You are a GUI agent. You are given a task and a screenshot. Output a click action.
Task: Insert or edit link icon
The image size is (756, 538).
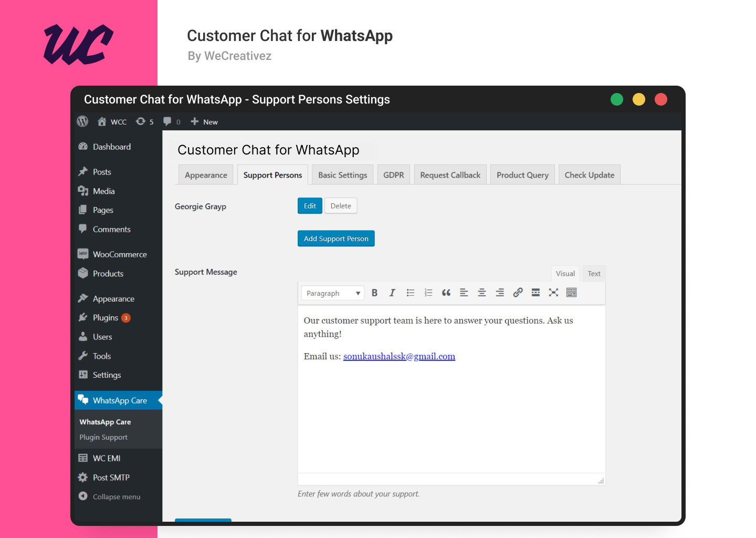pyautogui.click(x=518, y=293)
